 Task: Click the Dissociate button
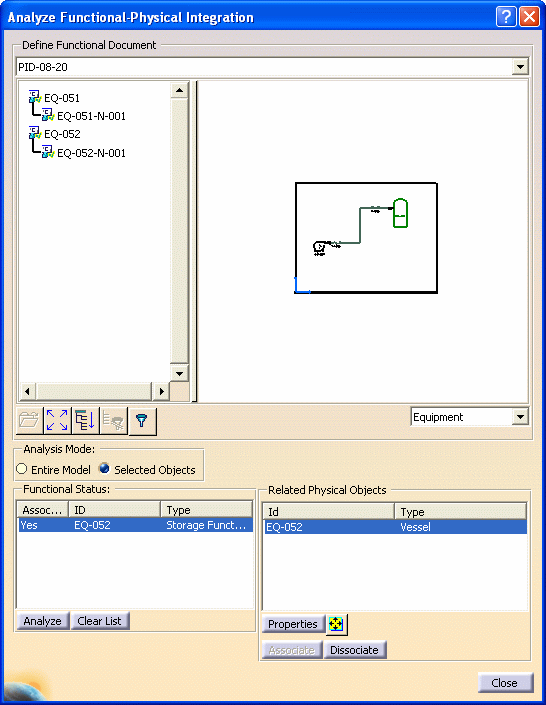pyautogui.click(x=354, y=650)
